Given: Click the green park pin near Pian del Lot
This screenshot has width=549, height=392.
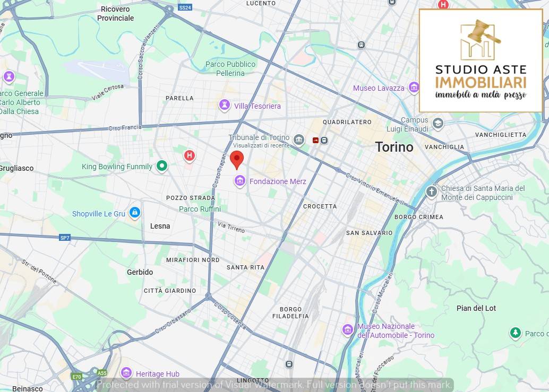Looking at the screenshot, I should tap(516, 333).
